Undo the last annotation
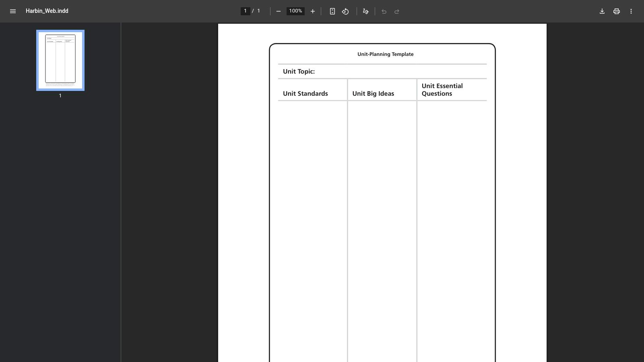 (383, 11)
